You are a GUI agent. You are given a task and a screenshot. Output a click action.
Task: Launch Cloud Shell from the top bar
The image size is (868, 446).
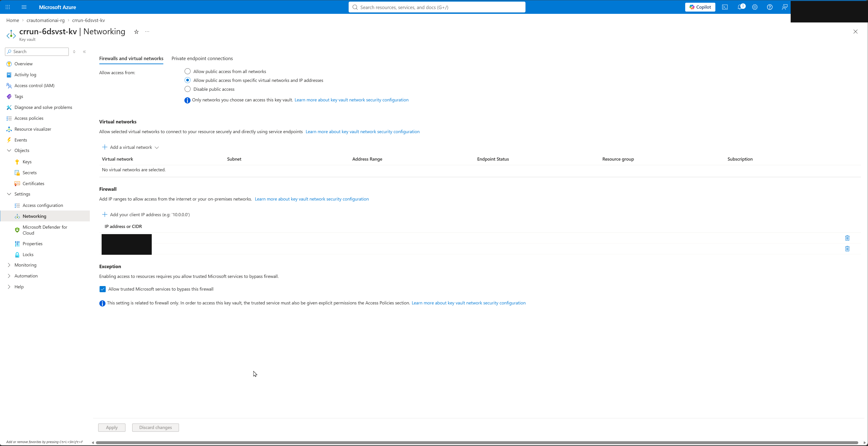pyautogui.click(x=725, y=7)
